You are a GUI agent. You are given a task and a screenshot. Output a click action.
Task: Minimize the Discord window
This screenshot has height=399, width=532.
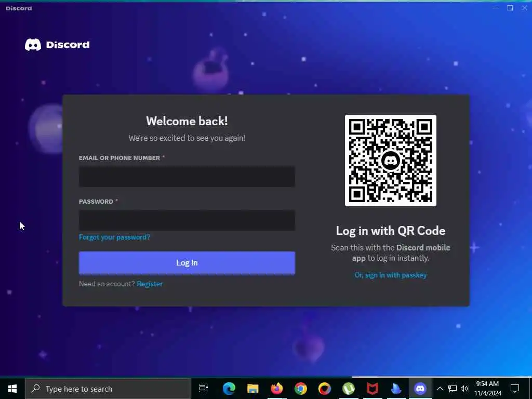click(x=496, y=8)
